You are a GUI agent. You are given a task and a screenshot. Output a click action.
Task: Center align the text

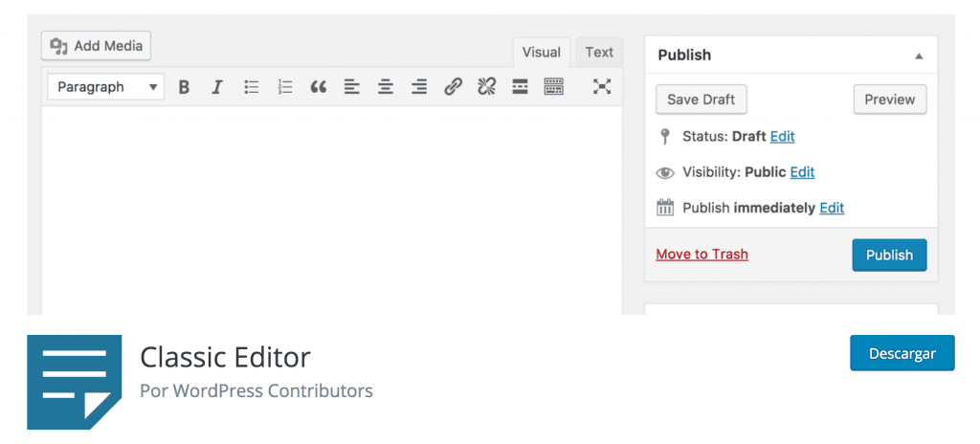click(x=386, y=87)
